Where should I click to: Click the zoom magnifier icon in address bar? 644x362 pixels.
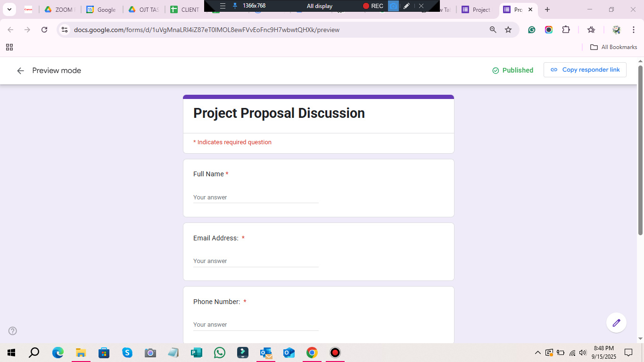tap(493, 30)
